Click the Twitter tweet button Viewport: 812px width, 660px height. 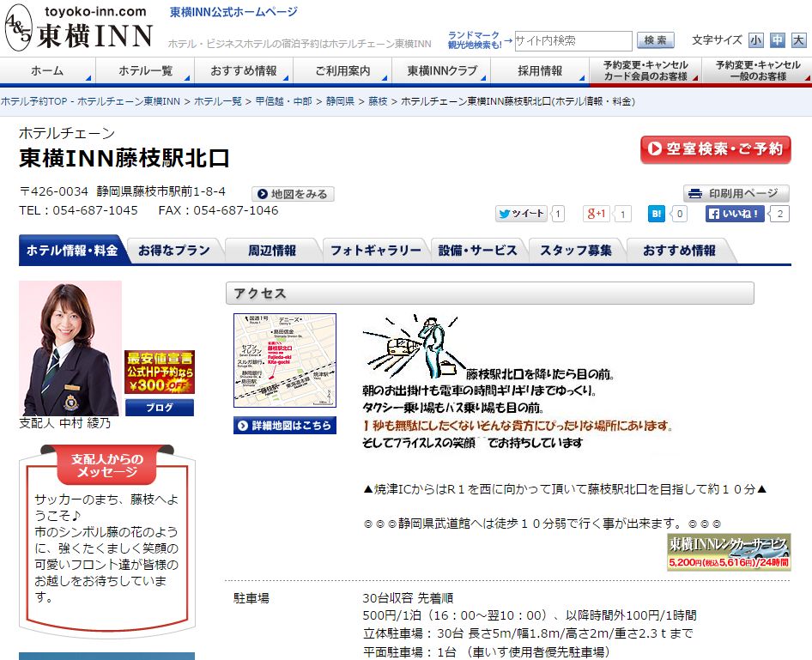point(521,214)
